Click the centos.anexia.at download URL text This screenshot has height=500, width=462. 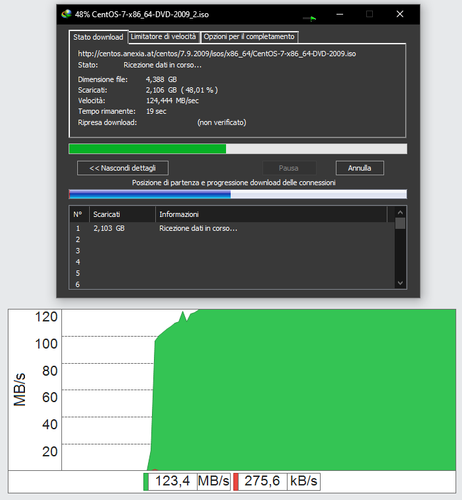tap(217, 54)
